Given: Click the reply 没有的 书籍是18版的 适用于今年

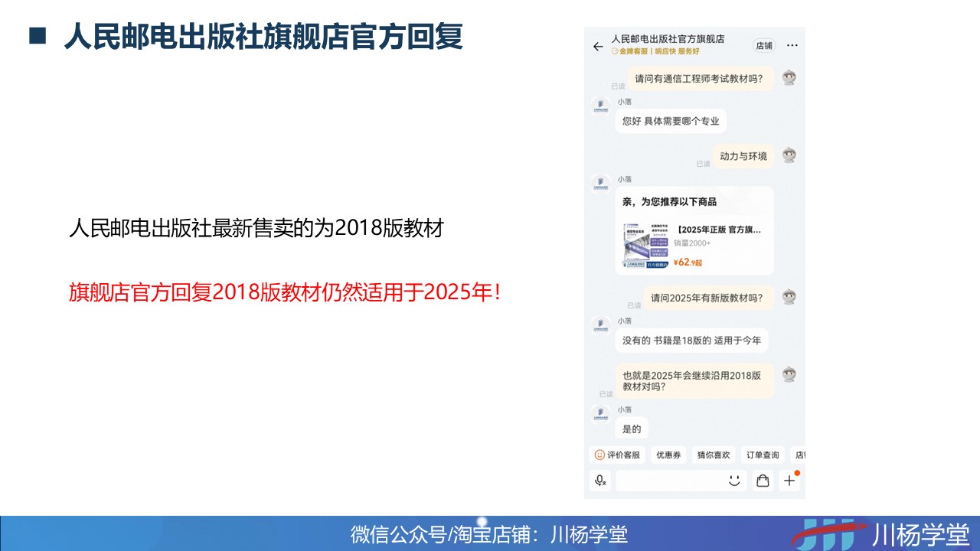Looking at the screenshot, I should pos(691,341).
